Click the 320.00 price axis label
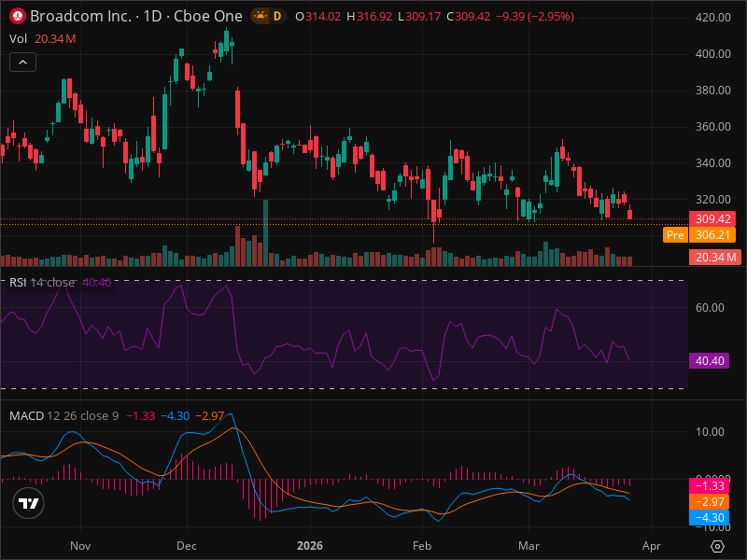Viewport: 747px width, 560px height. (712, 199)
